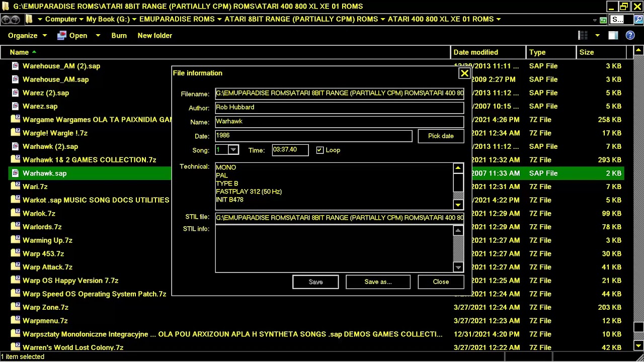Click the Save button in File information
Image resolution: width=644 pixels, height=362 pixels.
pyautogui.click(x=315, y=282)
